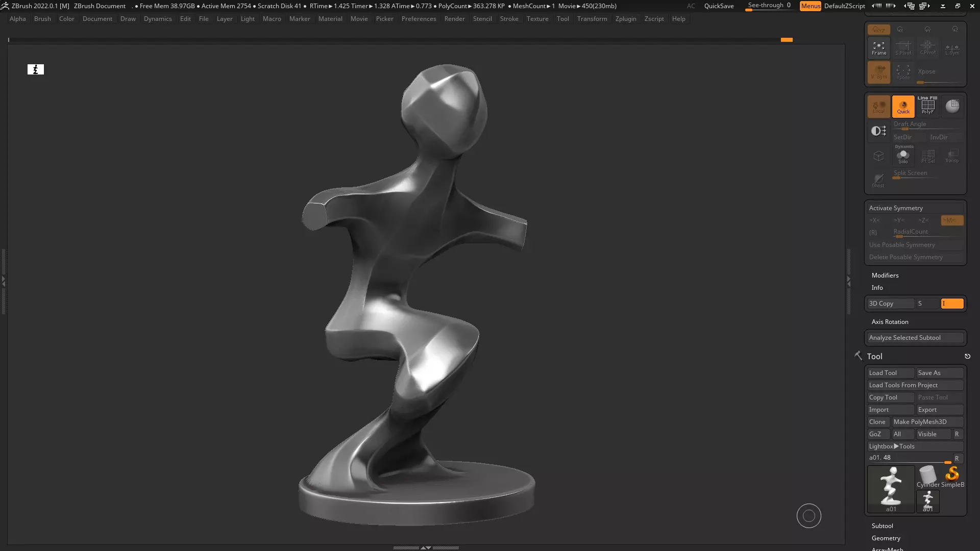Click the canvas figure thumbnail icon
980x551 pixels.
coord(36,69)
